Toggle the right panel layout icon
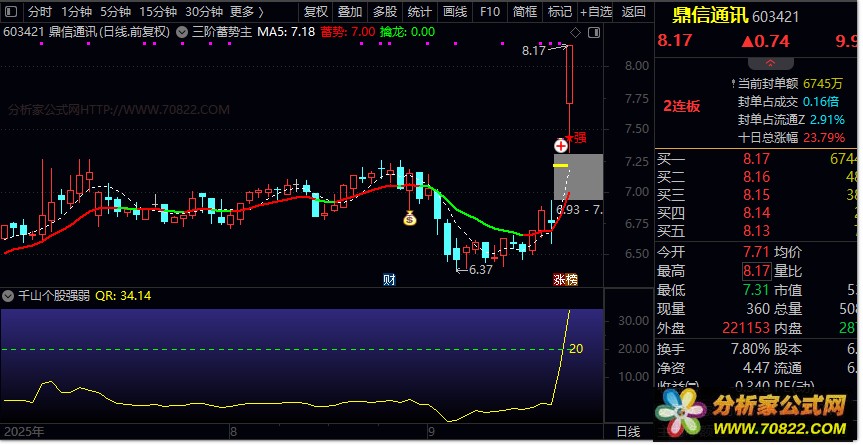 pyautogui.click(x=594, y=32)
